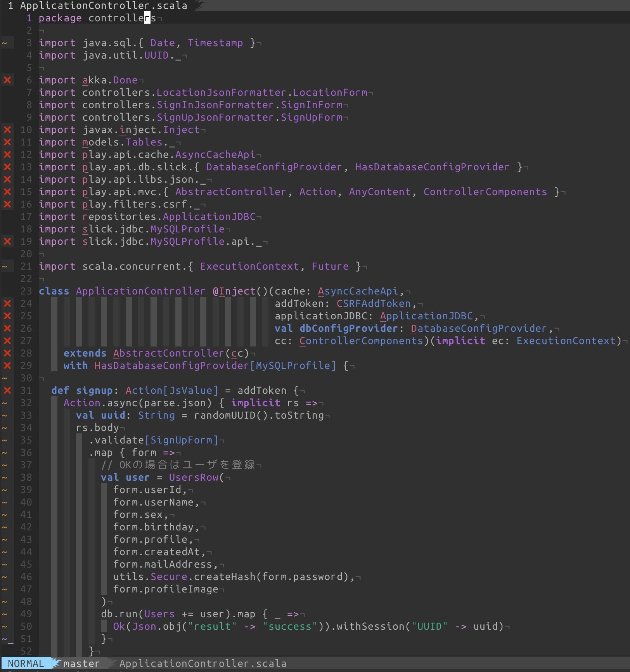
Task: Click the error sign beside line 26
Action: tap(7, 329)
